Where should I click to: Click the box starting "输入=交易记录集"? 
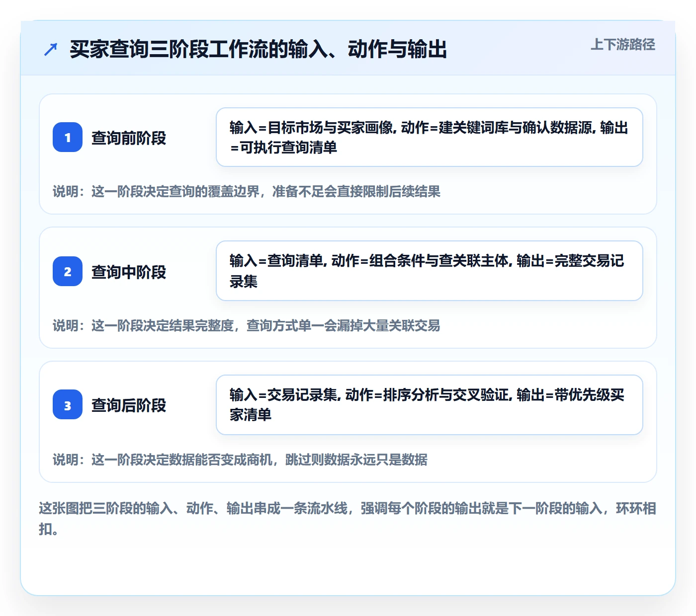pyautogui.click(x=430, y=405)
